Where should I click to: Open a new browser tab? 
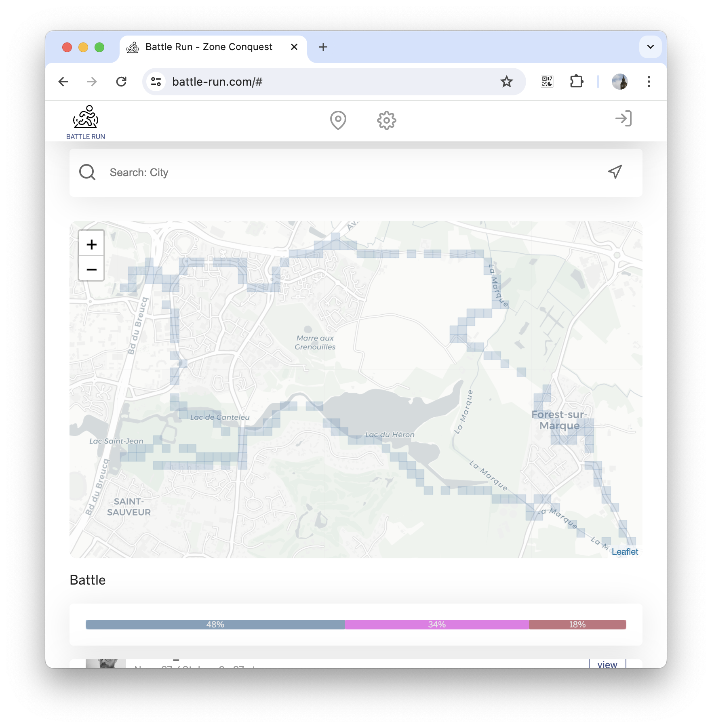click(x=323, y=47)
